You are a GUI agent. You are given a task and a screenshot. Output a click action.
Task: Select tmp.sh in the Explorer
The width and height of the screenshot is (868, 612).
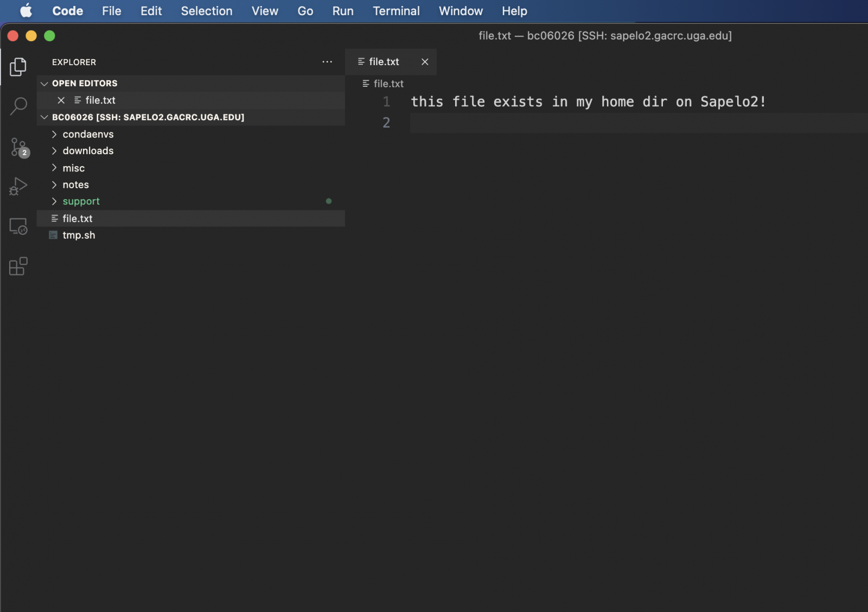[x=79, y=235]
